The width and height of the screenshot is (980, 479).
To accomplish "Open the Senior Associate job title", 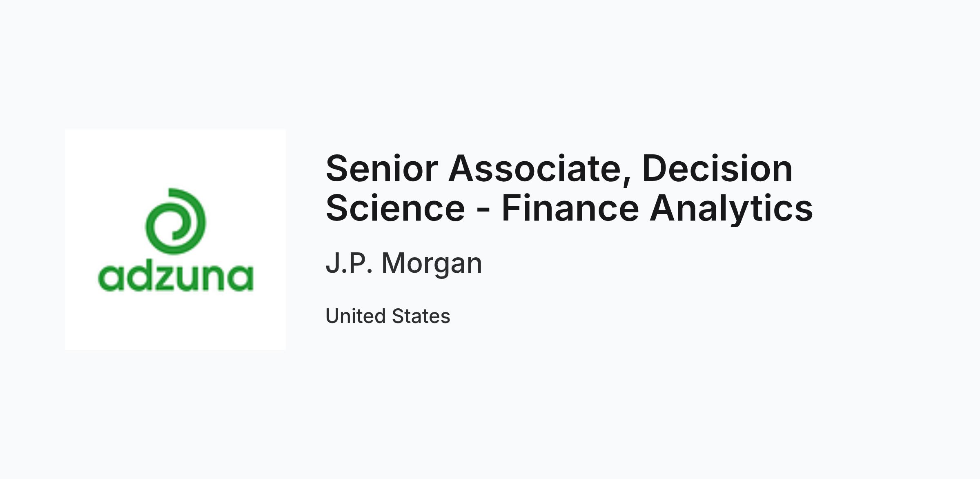I will [569, 188].
